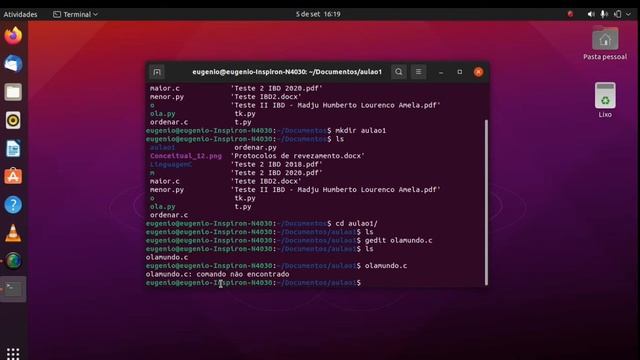The width and height of the screenshot is (640, 360).
Task: Open Ubuntu Software store
Action: (13, 176)
